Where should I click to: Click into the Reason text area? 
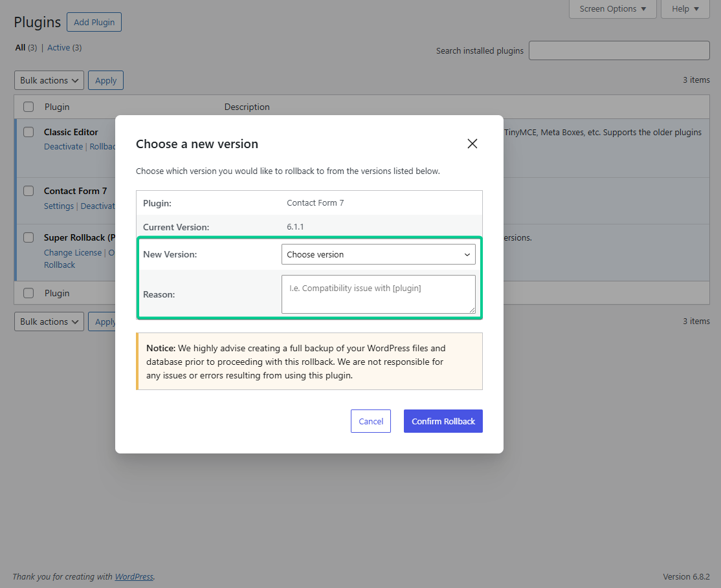pyautogui.click(x=378, y=294)
